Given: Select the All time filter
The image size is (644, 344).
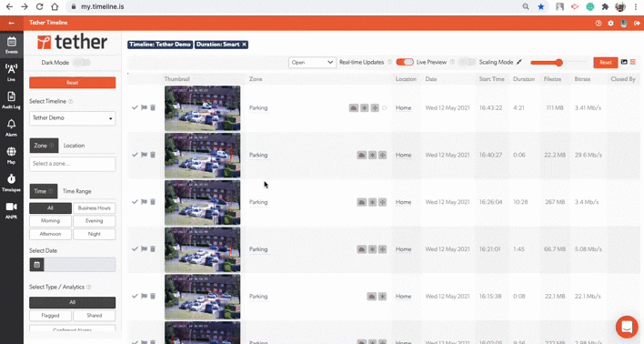Looking at the screenshot, I should click(50, 208).
